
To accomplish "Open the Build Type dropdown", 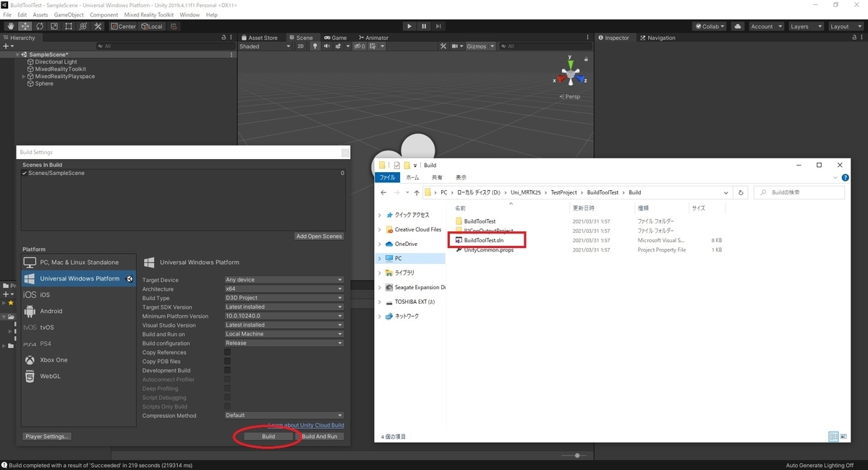I will click(x=284, y=298).
